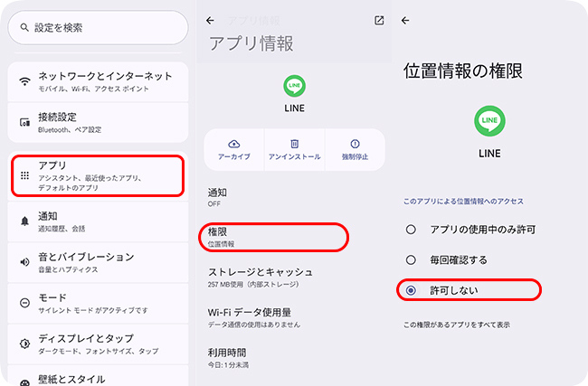Click the Wi-Fi icon for ネットワークとインターネット
Screen dimensions: 588x386
[x=24, y=81]
